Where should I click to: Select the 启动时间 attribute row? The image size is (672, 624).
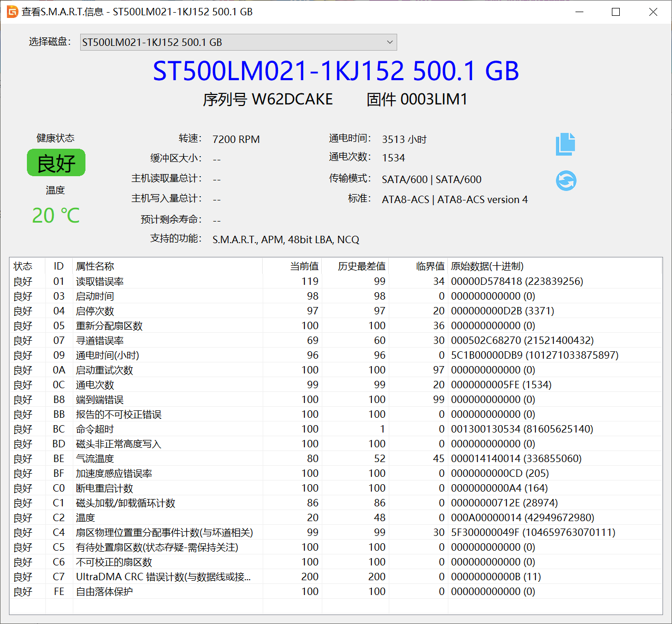335,296
